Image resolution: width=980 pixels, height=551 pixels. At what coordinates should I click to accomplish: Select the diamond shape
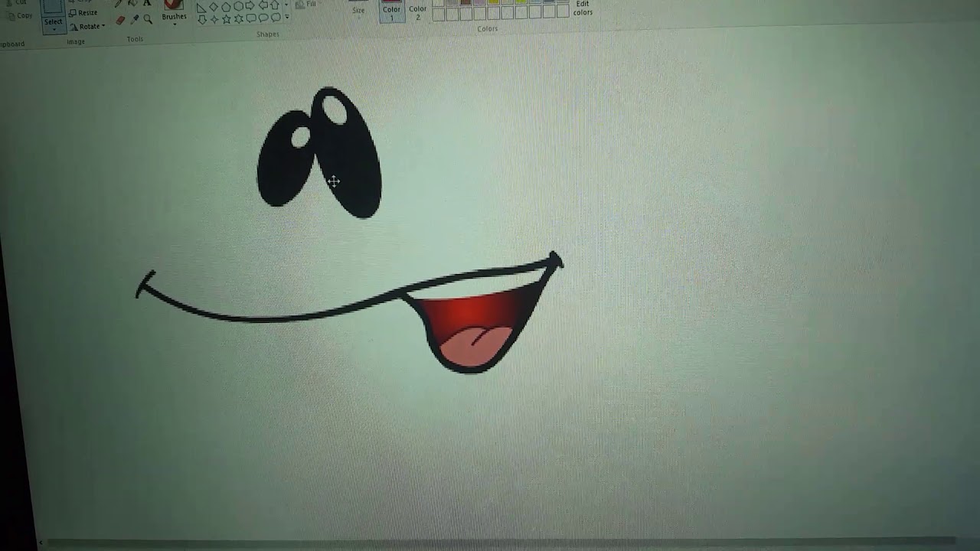tap(214, 7)
